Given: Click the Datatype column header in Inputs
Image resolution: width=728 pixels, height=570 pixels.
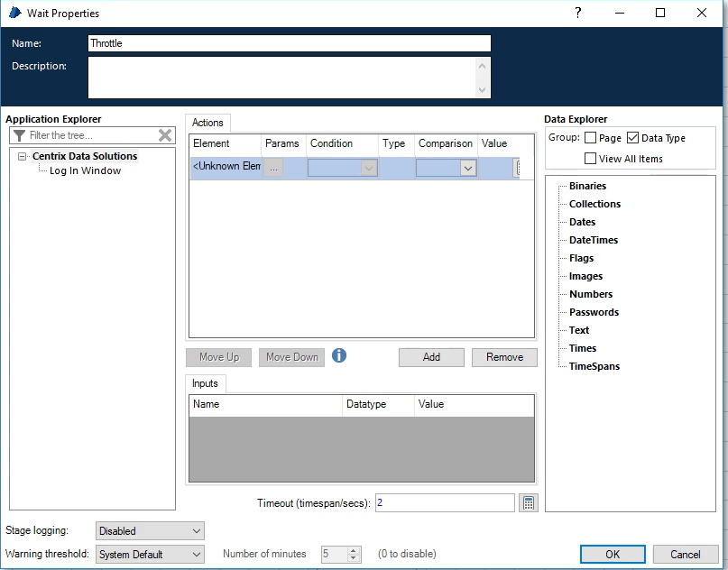Looking at the screenshot, I should [378, 404].
